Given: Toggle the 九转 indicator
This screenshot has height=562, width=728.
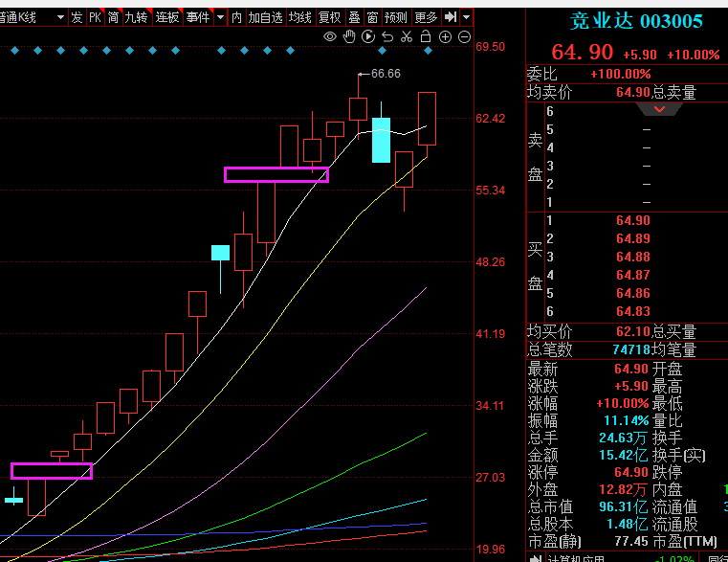Looking at the screenshot, I should pyautogui.click(x=136, y=17).
